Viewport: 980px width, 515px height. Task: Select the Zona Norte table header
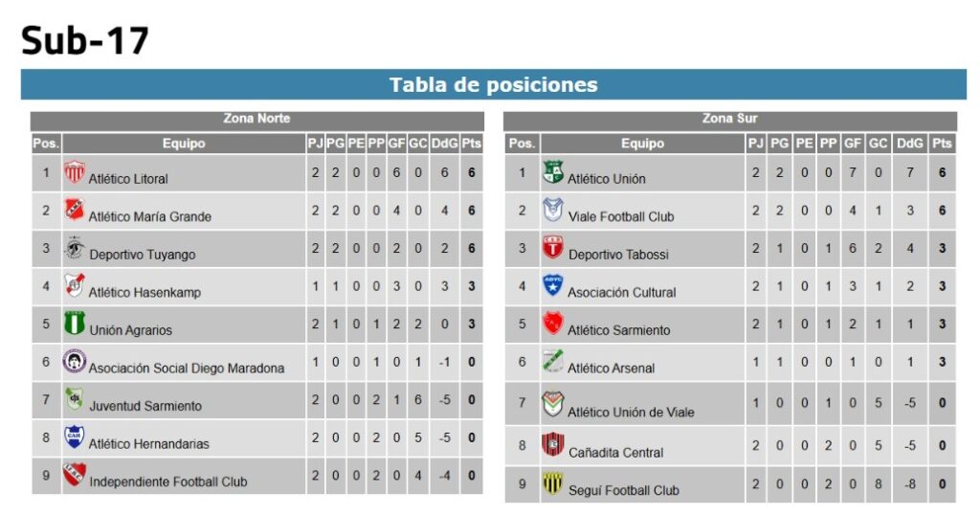(x=256, y=119)
